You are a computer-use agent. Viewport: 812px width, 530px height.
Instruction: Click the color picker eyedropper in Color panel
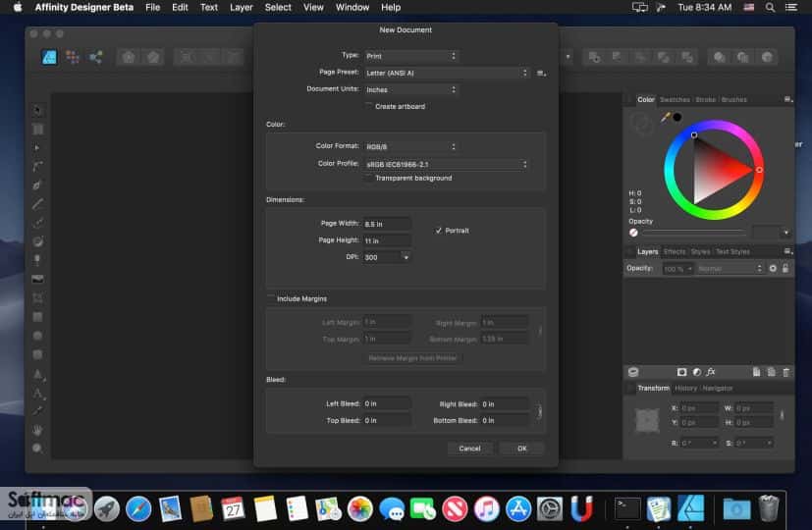666,118
